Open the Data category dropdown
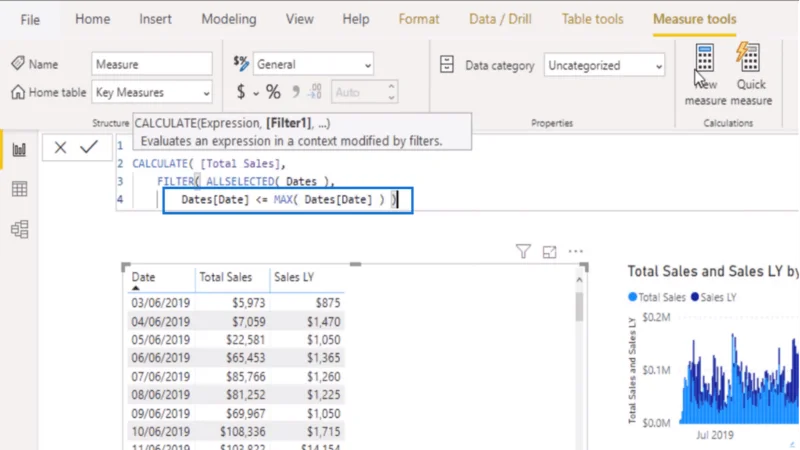The height and width of the screenshot is (450, 800). pos(604,65)
